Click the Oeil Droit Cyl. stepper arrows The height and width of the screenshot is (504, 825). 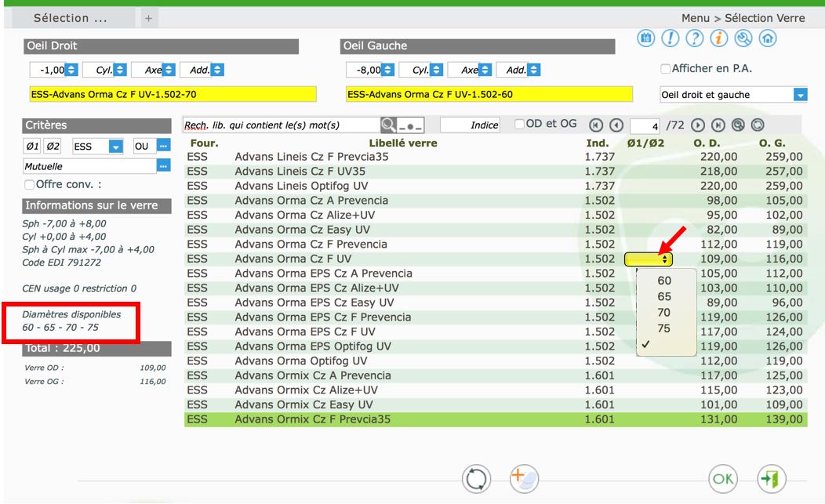[x=120, y=70]
